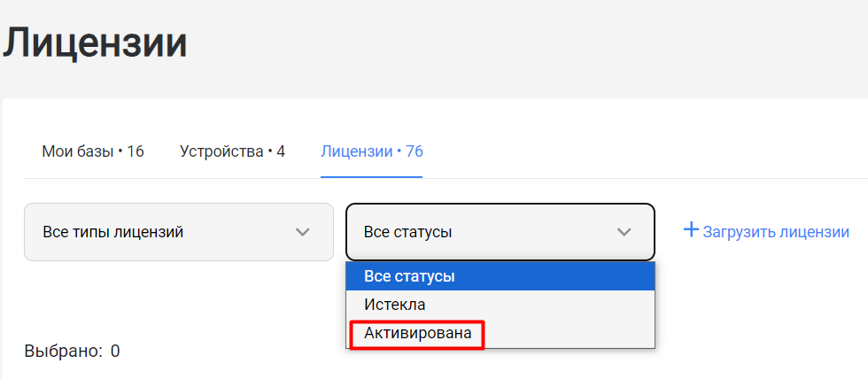Select the Лицензии • 76 tab
The height and width of the screenshot is (379, 868).
[372, 151]
